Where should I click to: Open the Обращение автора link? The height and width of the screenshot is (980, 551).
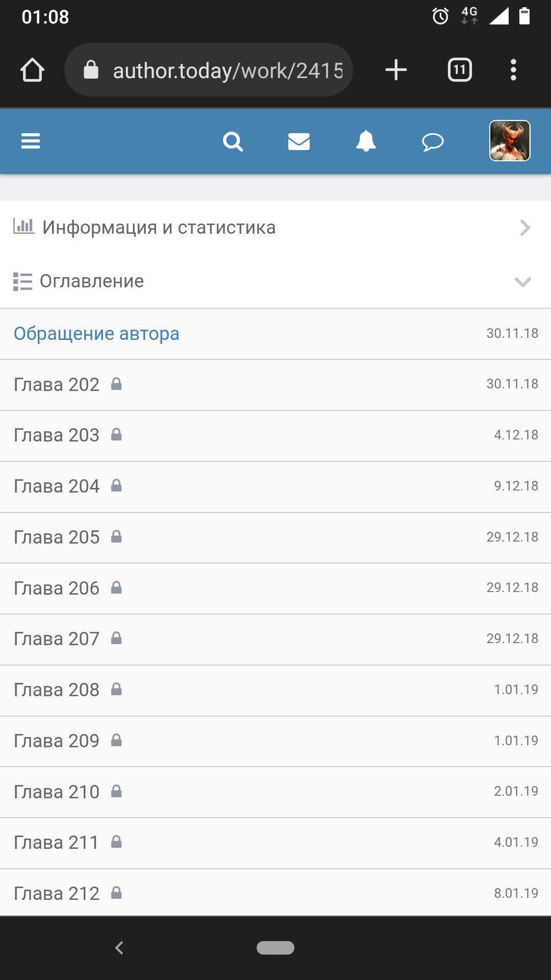click(96, 334)
